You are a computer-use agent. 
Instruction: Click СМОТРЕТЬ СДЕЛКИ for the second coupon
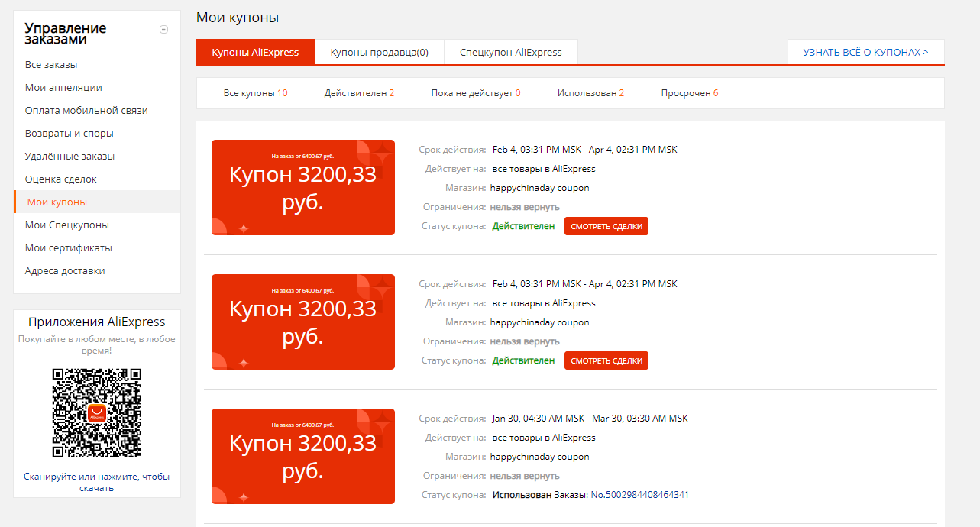point(606,360)
